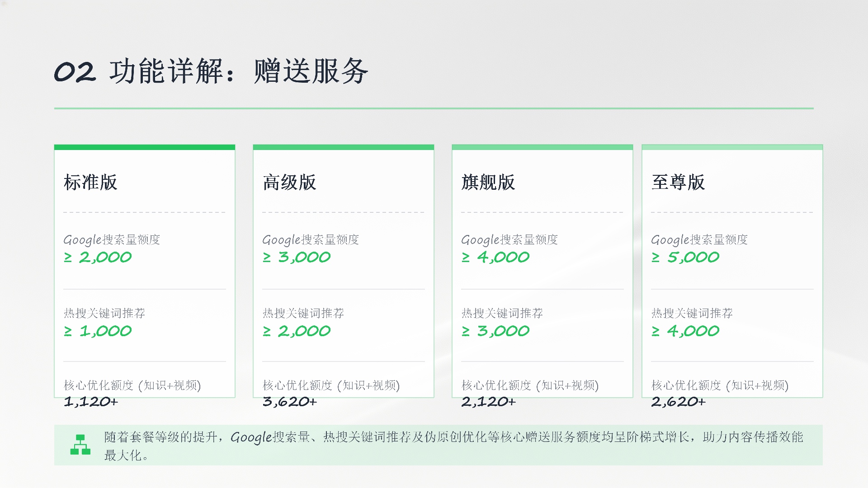The height and width of the screenshot is (488, 868).
Task: Click the ≥ 3,000 Google quota in 高级版
Action: (297, 257)
